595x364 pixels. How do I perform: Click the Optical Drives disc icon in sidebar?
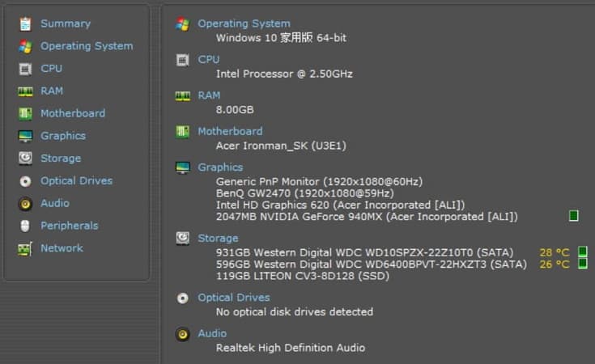(25, 181)
